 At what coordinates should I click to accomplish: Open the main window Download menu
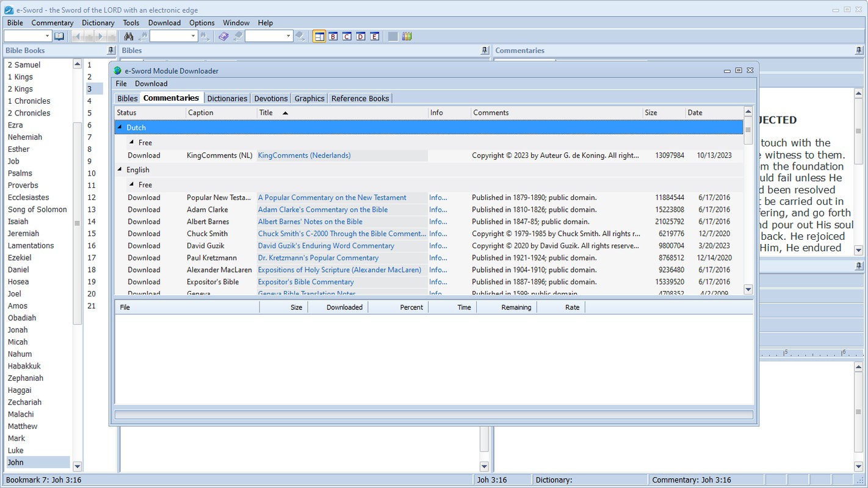pyautogui.click(x=164, y=23)
